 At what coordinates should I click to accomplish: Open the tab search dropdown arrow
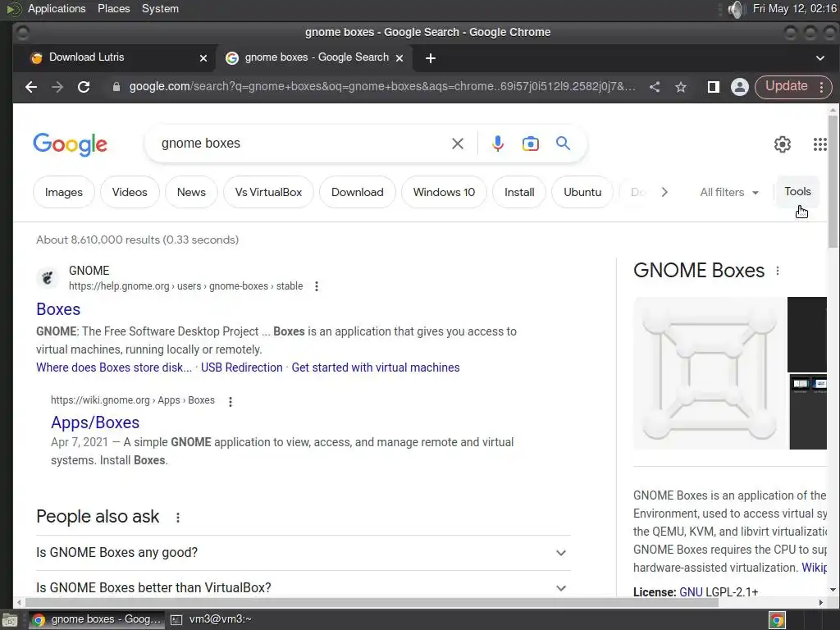pyautogui.click(x=819, y=58)
